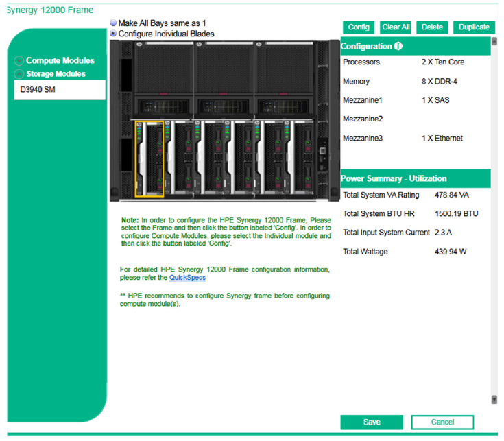Click the 'Synergy 12000 Frame' title
Viewport: 504px width, 441px height.
tap(50, 10)
